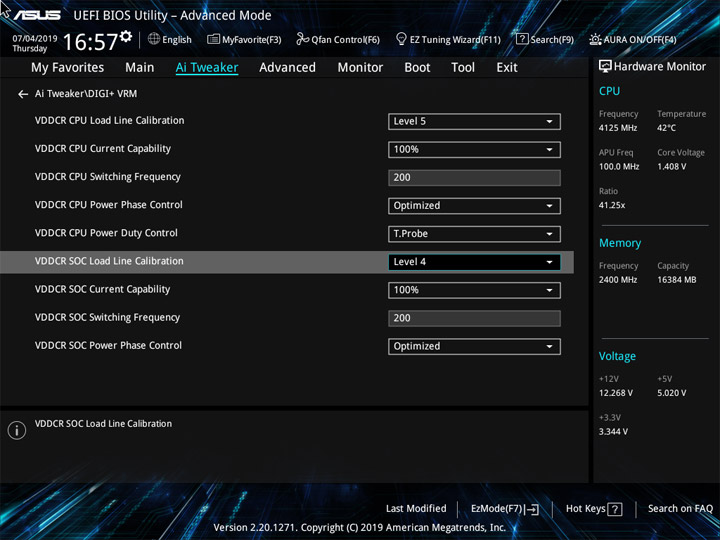Viewport: 720px width, 540px height.
Task: Click Core Voltage value 1.408 V
Action: pyautogui.click(x=671, y=167)
